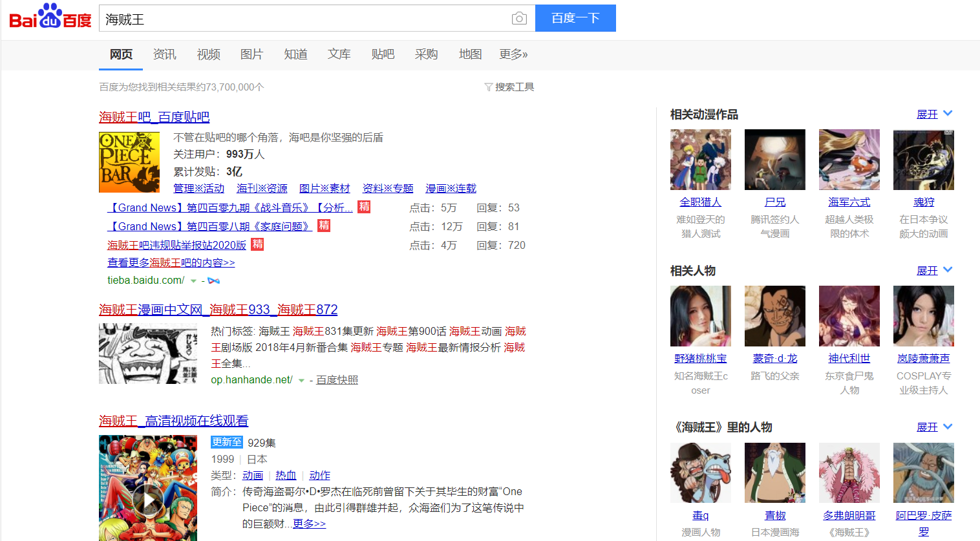Open the 更多» menu

click(513, 54)
